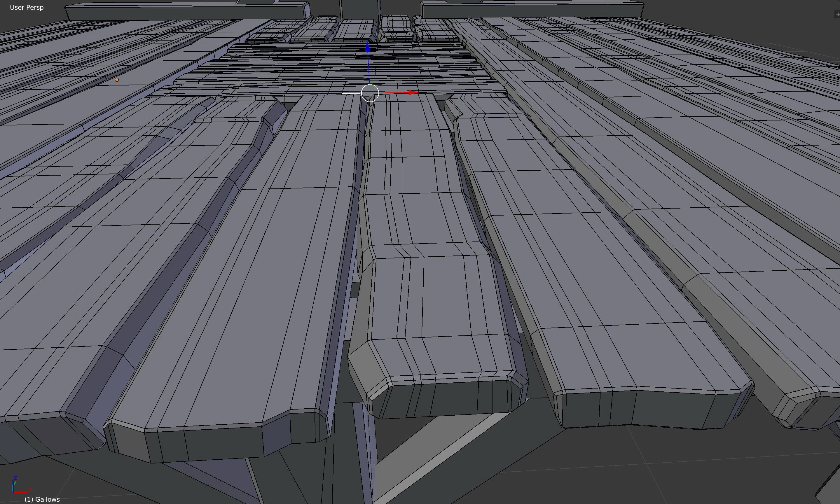Select the long horizontal beam at top-right
Viewport: 840px width, 504px height.
click(x=532, y=10)
